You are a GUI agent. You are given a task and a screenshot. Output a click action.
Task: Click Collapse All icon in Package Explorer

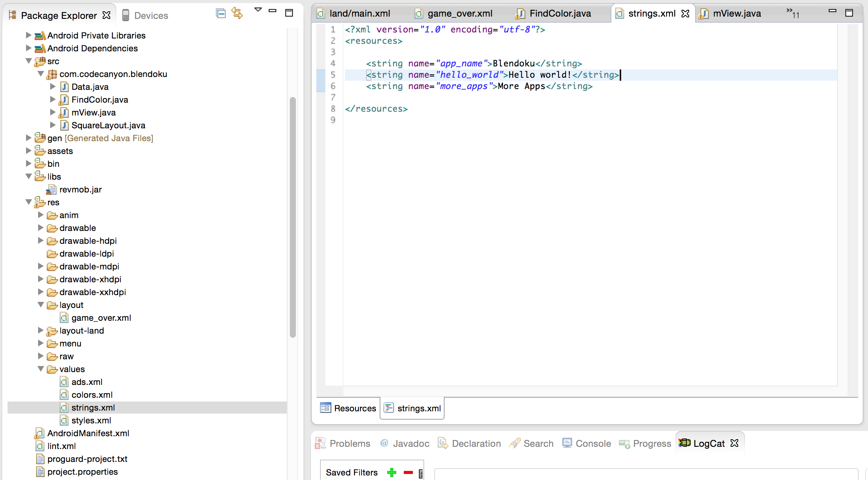point(221,14)
